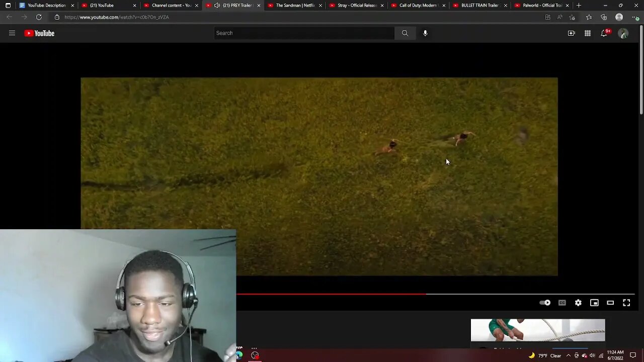This screenshot has width=644, height=362.
Task: Open the Edge Collections icon
Action: (604, 17)
